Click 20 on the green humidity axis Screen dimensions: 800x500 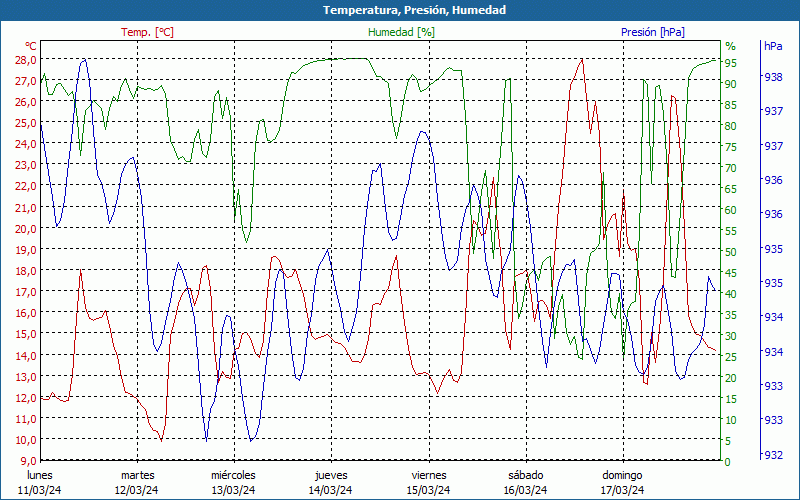tap(731, 378)
